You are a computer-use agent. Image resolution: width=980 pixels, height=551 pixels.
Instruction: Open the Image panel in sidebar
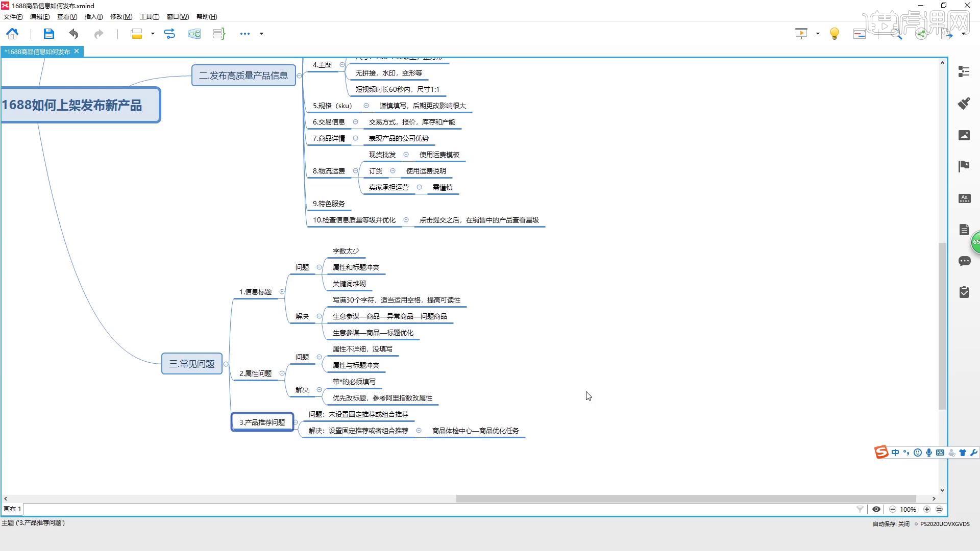(x=964, y=135)
